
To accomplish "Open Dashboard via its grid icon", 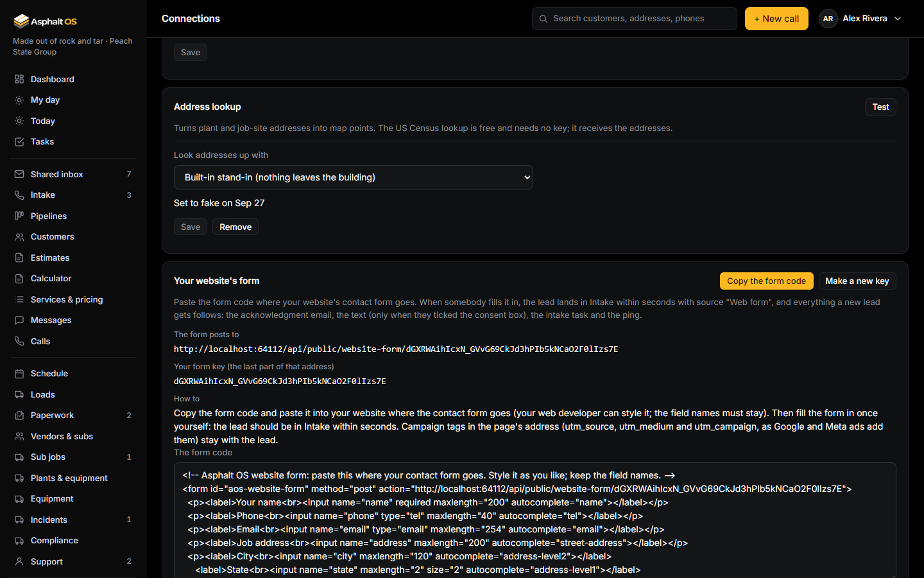I will [x=19, y=79].
